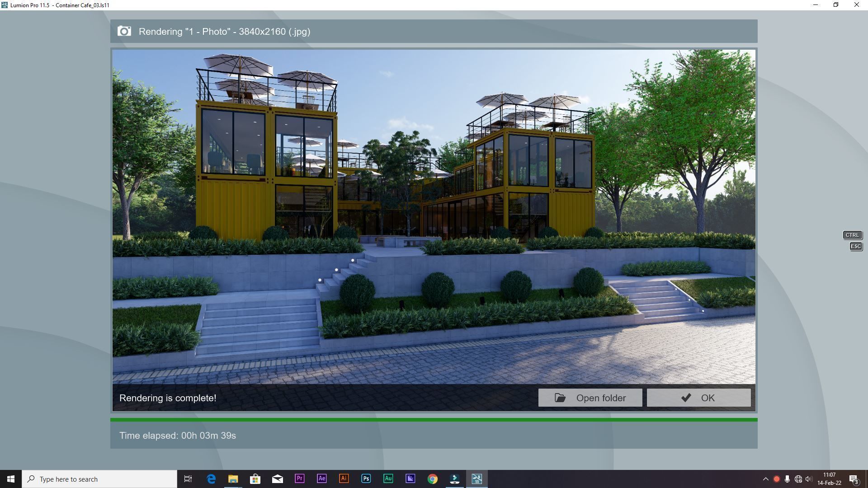The image size is (868, 488).
Task: Launch Adobe After Effects from the taskbar
Action: pyautogui.click(x=322, y=479)
